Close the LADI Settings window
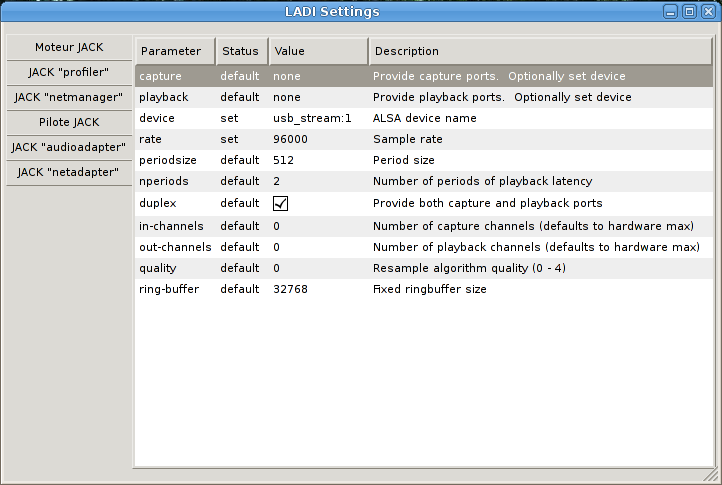 click(x=707, y=12)
